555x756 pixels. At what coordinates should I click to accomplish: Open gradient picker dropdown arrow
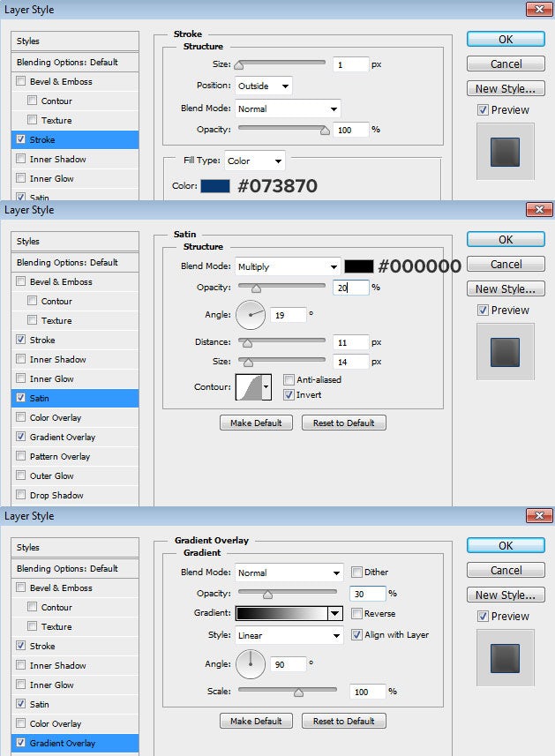[x=335, y=613]
